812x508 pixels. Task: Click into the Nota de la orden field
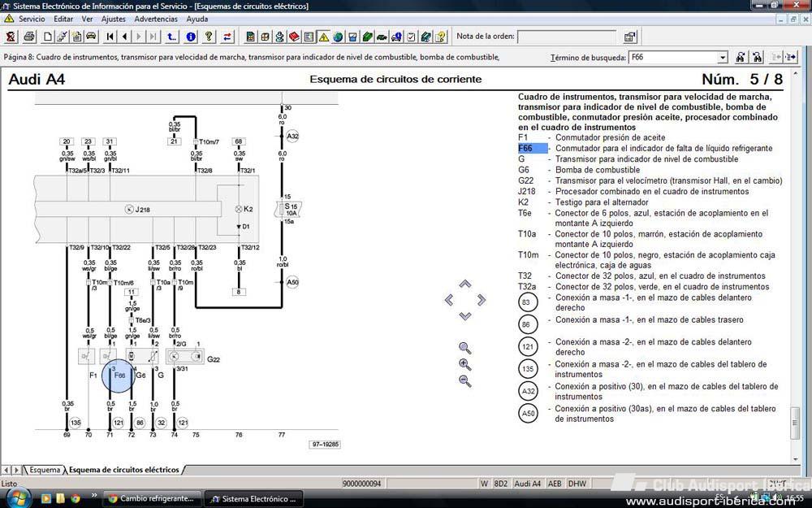(567, 37)
